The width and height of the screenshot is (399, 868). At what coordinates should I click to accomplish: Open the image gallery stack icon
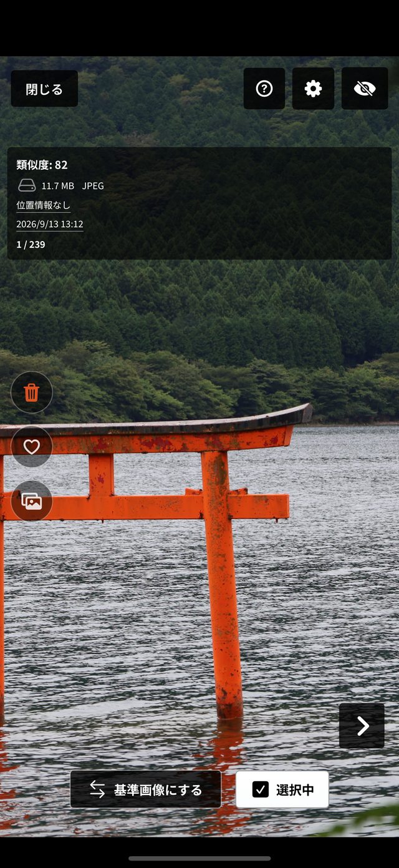coord(32,501)
